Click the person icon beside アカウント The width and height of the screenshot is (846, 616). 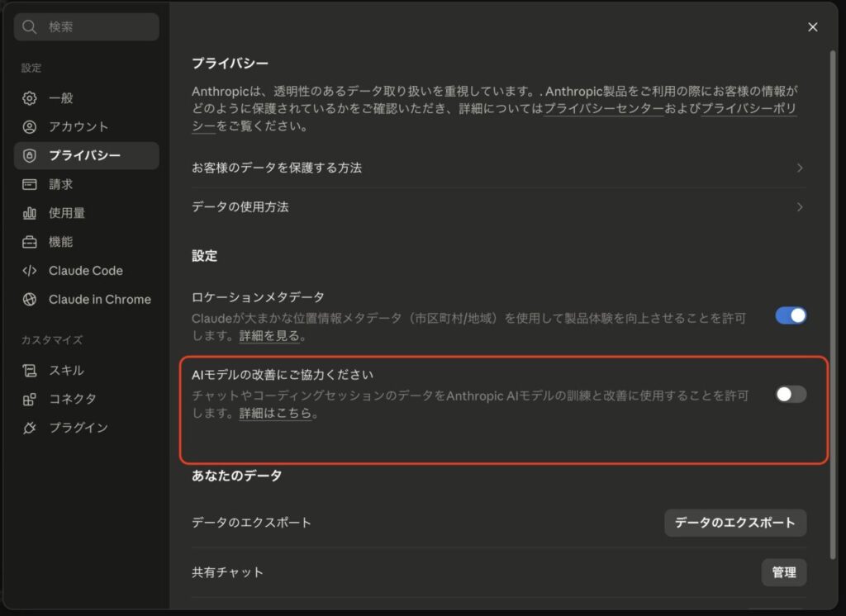click(x=30, y=127)
